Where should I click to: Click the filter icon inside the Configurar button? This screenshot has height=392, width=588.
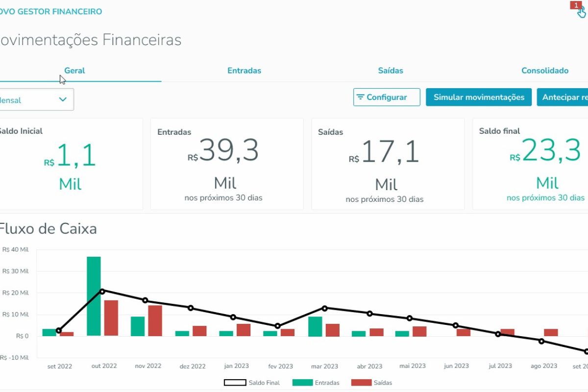(361, 97)
